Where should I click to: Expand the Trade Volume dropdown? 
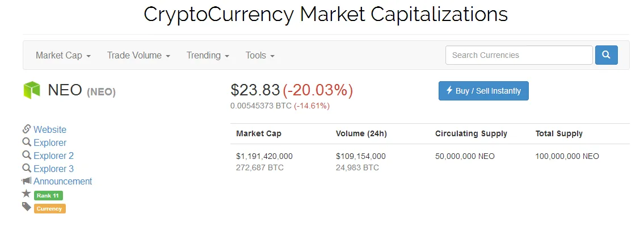pos(138,56)
